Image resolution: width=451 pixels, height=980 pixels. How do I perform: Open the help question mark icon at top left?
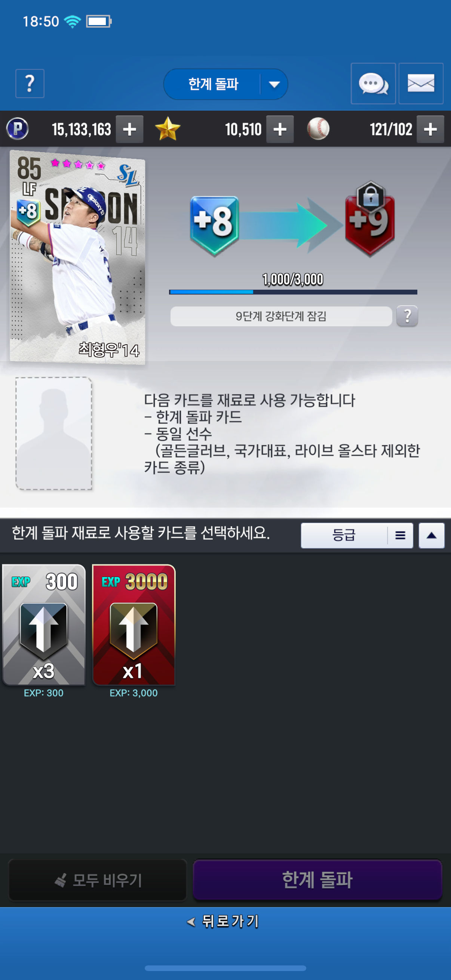tap(30, 83)
